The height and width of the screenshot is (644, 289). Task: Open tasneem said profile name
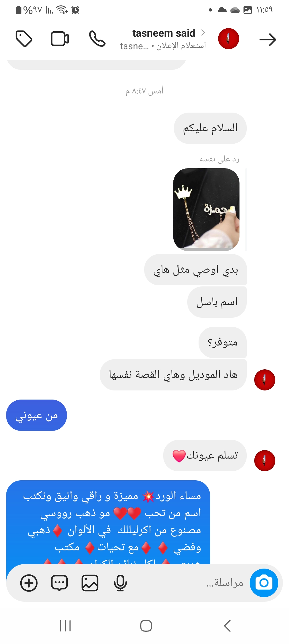[x=164, y=33]
